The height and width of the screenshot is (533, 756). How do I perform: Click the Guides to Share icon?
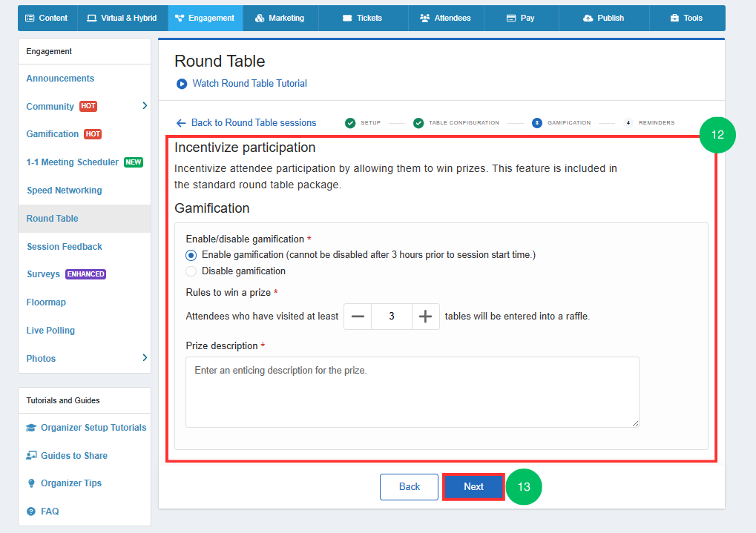pos(31,456)
